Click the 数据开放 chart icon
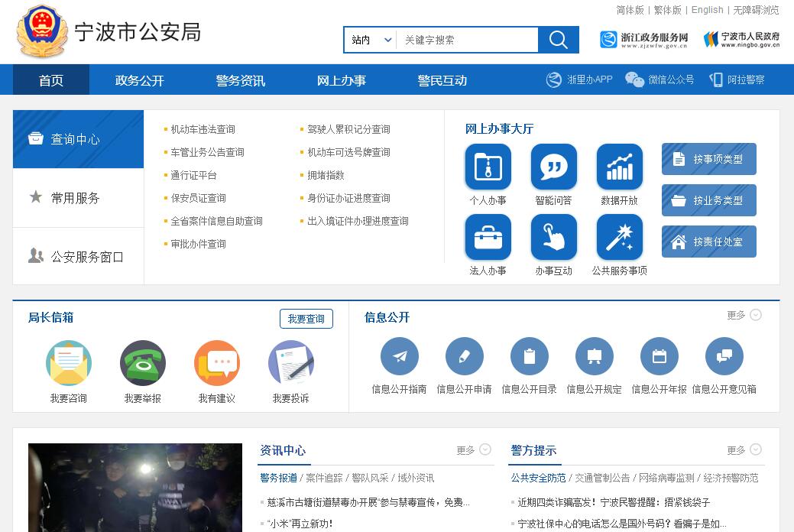Screen dimensions: 794x532 pyautogui.click(x=619, y=167)
